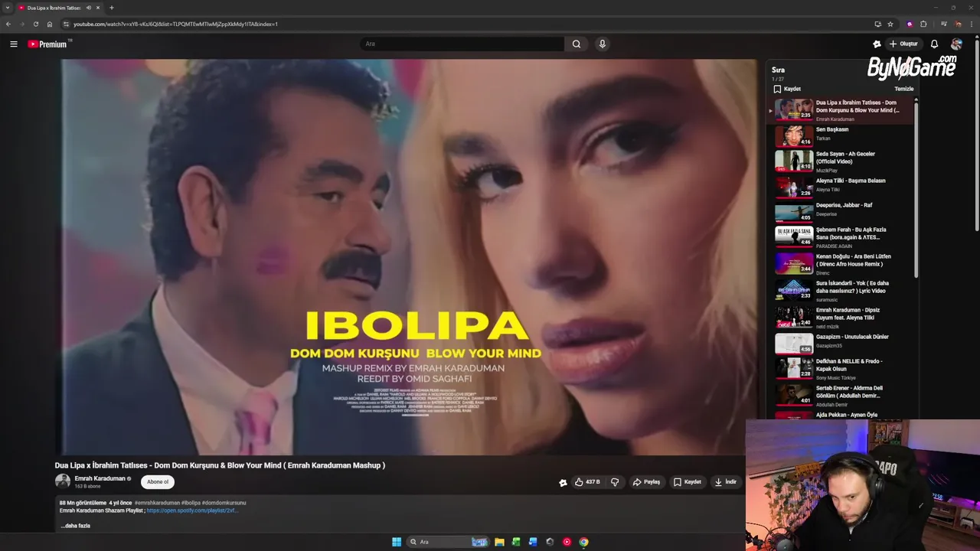The image size is (980, 551).
Task: Like the video with thumbs up
Action: (x=587, y=482)
